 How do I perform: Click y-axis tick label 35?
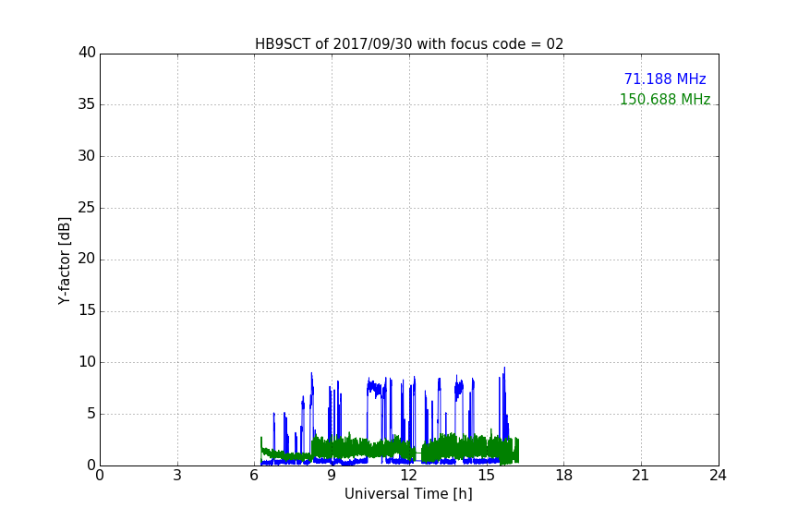87,104
